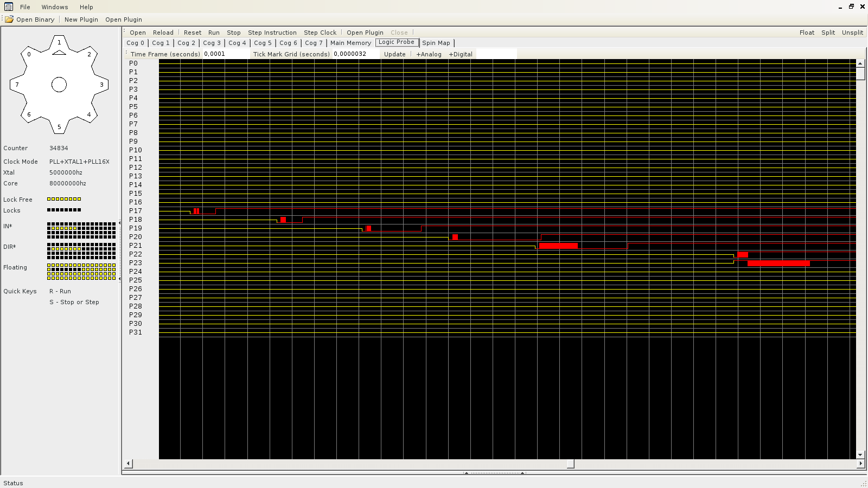Click the Update button
Viewport: 868px width, 488px height.
394,54
